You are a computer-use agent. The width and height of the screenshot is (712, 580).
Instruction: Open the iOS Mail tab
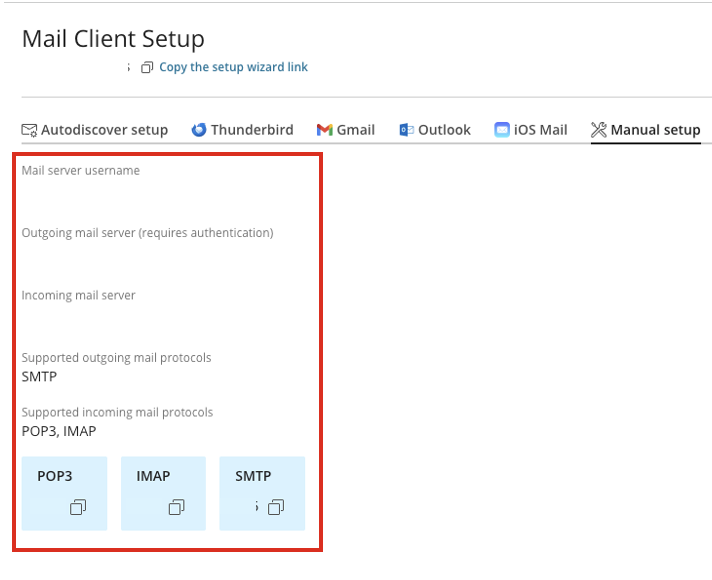540,130
